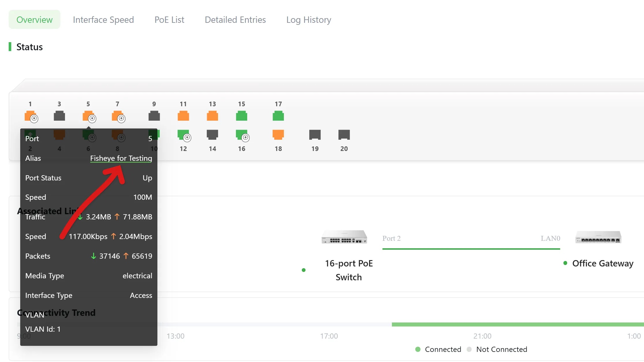Click the Access interface type value
Image resolution: width=644 pixels, height=362 pixels.
click(x=141, y=295)
